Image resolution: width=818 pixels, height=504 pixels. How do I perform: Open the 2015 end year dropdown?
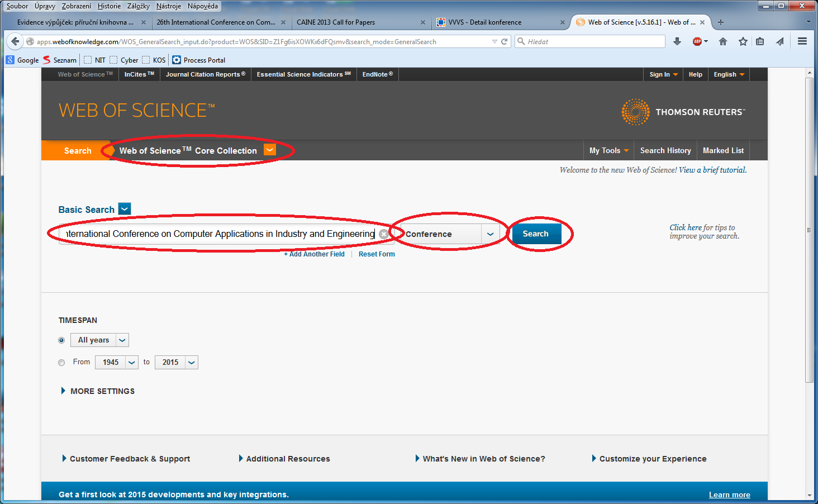177,362
